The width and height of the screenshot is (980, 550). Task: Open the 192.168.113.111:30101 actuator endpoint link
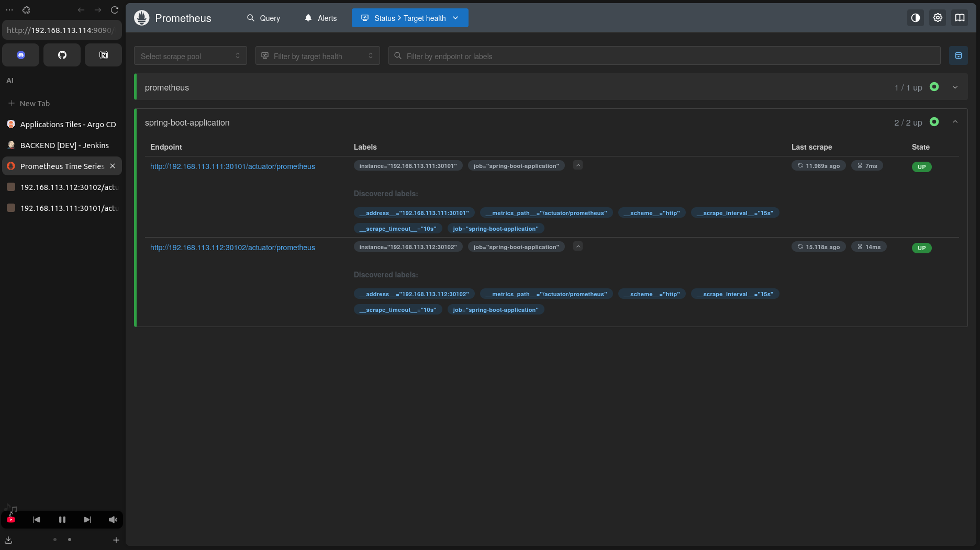[232, 166]
